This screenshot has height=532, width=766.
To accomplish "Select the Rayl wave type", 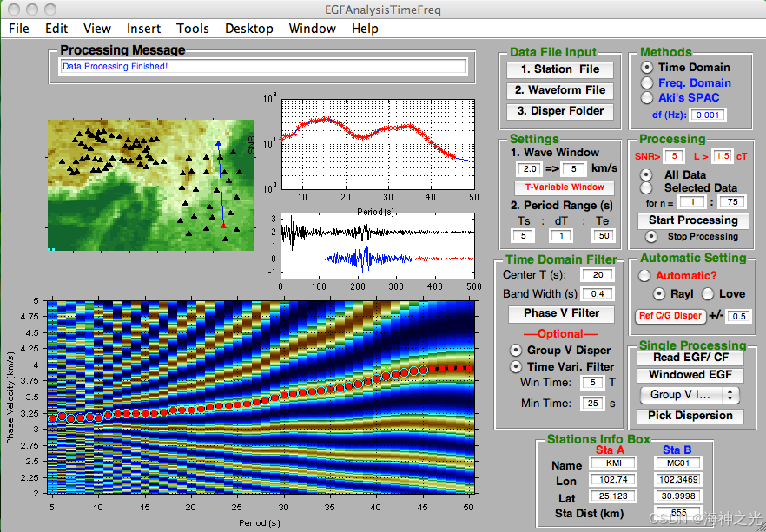I will point(659,294).
